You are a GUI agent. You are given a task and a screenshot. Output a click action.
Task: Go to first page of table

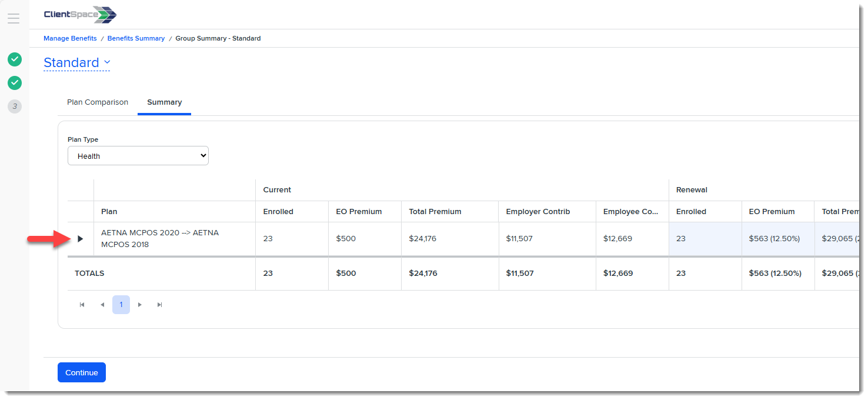82,305
